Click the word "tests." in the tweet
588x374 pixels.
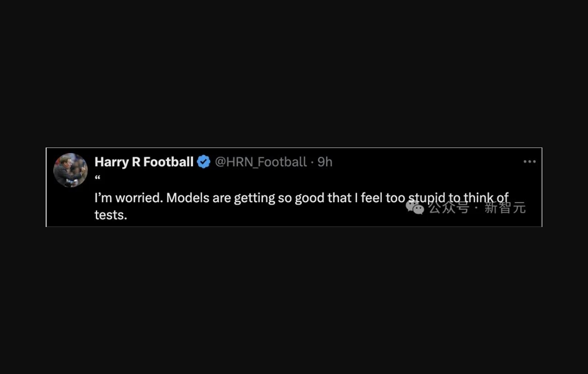coord(111,215)
